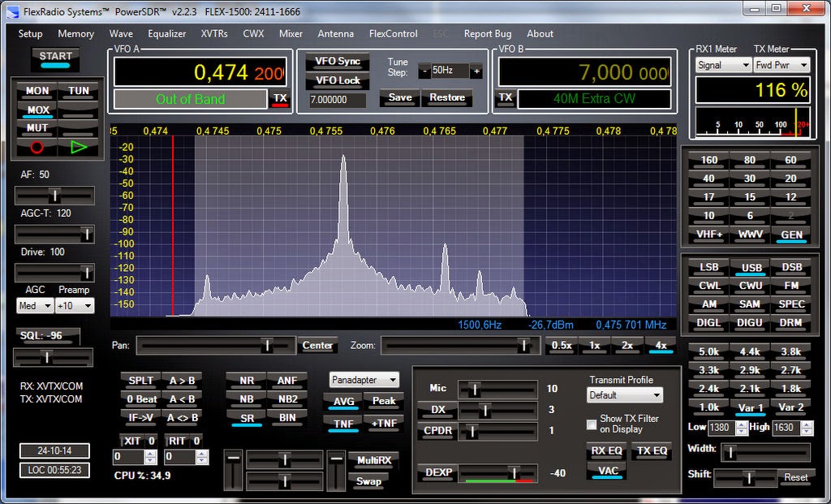Screen dimensions: 831x504
Task: Open the RX1 Meter Signal dropdown
Action: tap(723, 65)
